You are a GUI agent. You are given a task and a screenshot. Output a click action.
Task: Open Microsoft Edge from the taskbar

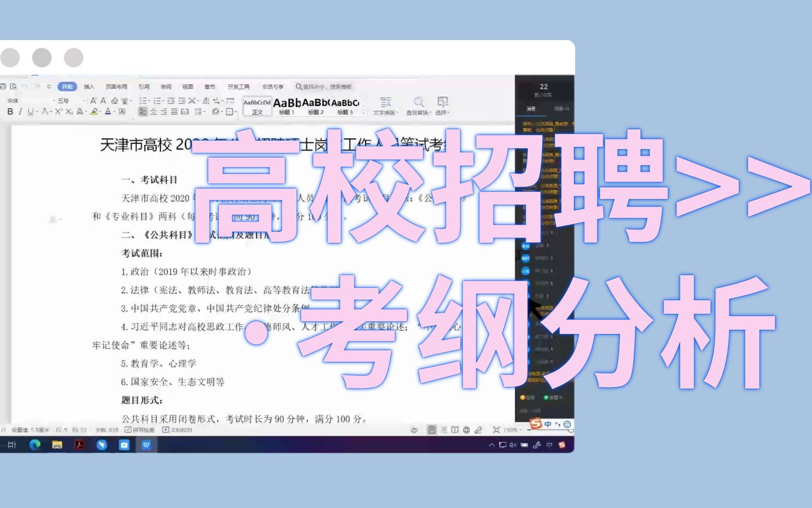coord(35,444)
